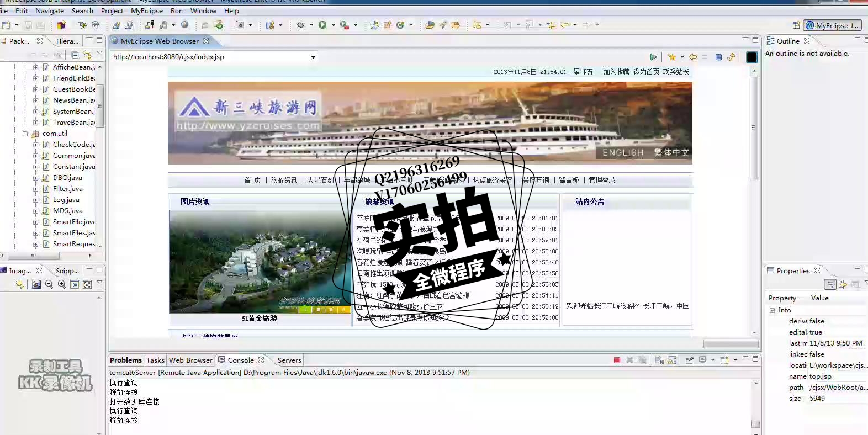This screenshot has height=435, width=868.
Task: Click the browser Back yellow arrow icon
Action: point(693,57)
